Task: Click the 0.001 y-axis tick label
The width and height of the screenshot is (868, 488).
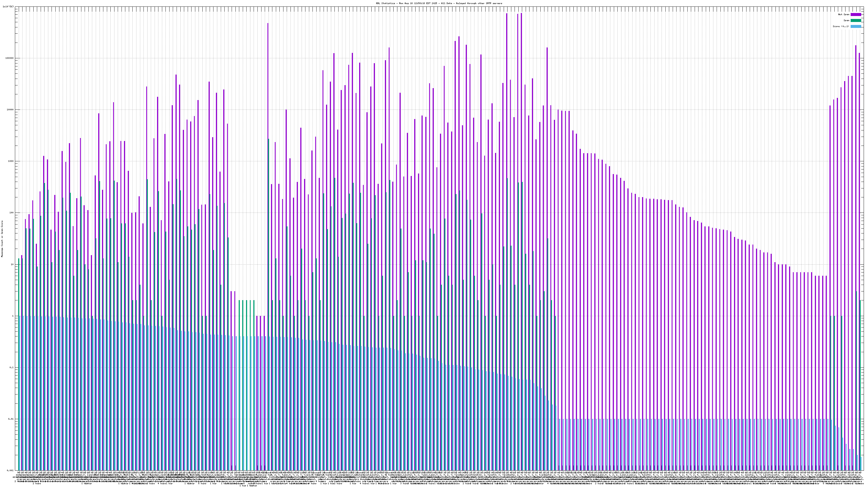Action: coord(10,470)
